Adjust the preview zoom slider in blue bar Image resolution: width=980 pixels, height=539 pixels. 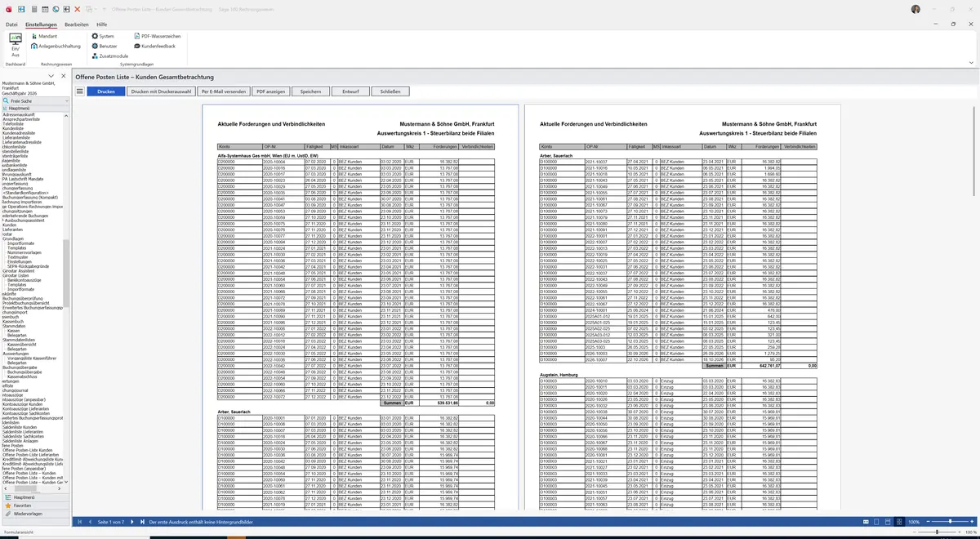pos(950,522)
